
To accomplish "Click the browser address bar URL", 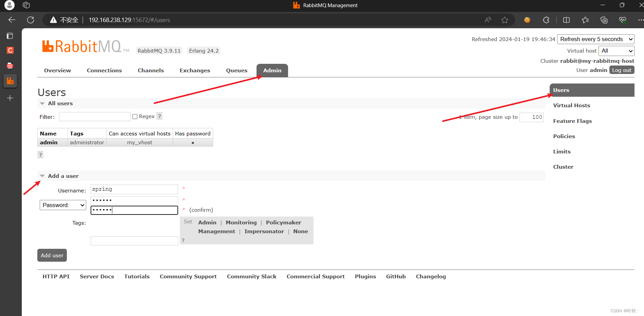I will click(129, 20).
